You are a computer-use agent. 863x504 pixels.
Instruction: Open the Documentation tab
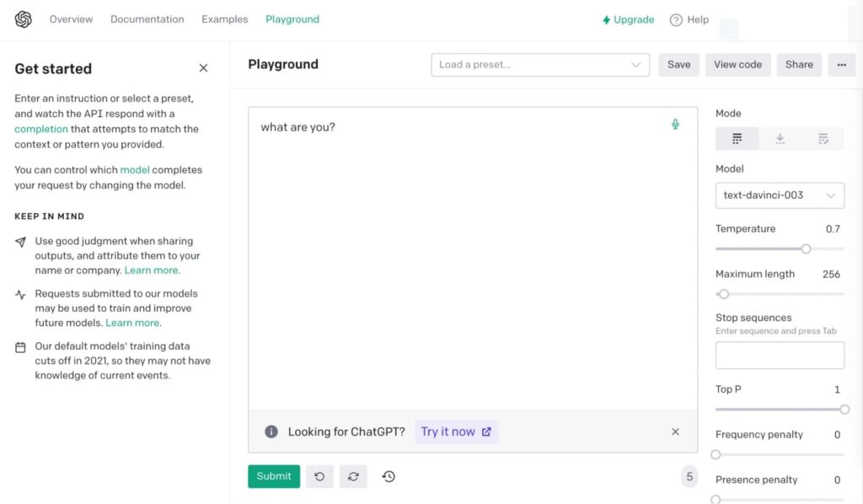147,19
